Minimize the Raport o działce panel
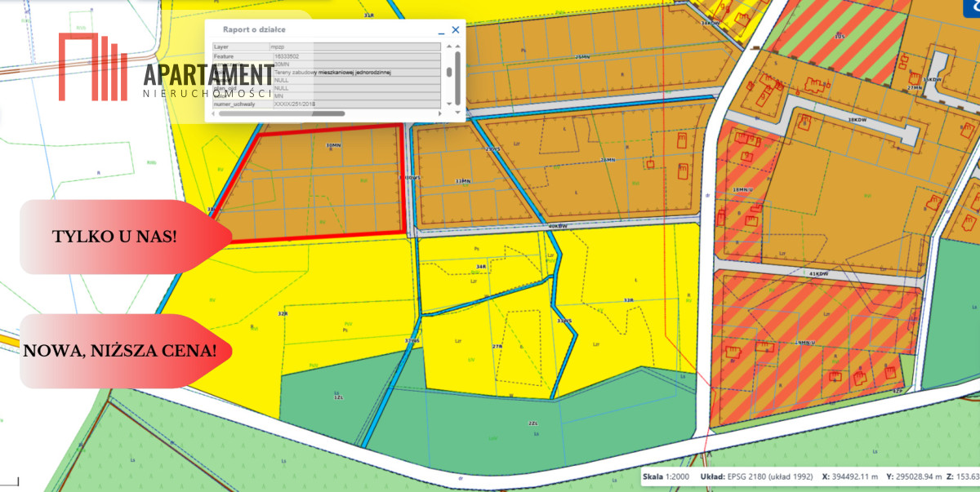Screen dimensions: 980x492 [x=441, y=30]
